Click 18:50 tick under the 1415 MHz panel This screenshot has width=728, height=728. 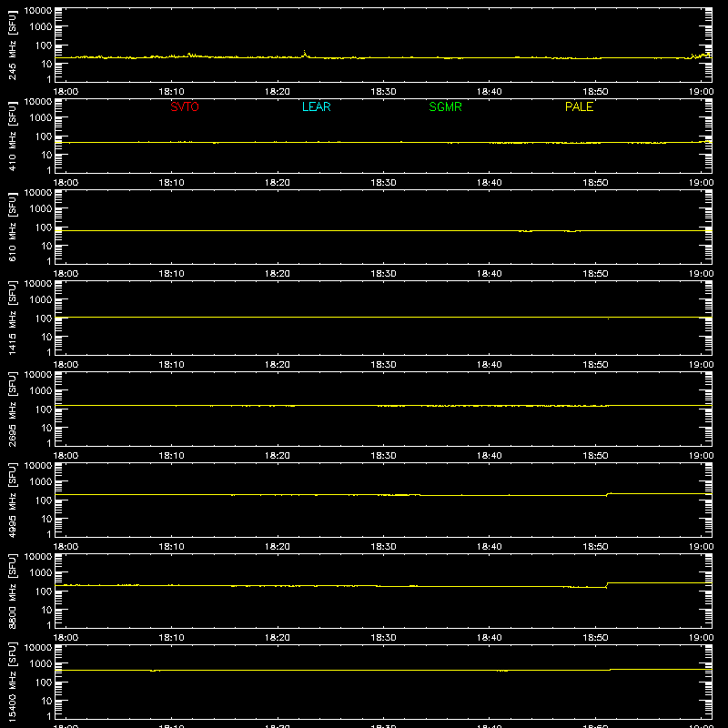(x=595, y=365)
